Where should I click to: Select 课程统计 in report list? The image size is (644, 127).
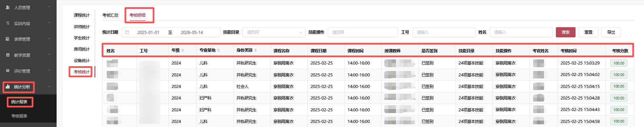[82, 15]
